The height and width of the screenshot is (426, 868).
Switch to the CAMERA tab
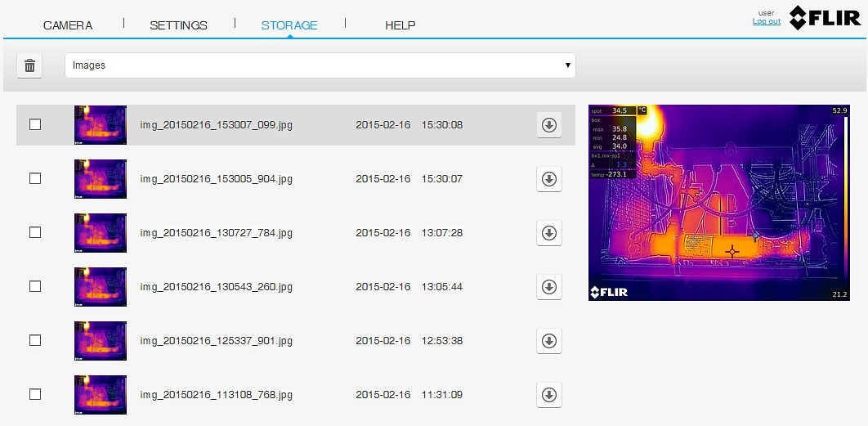pyautogui.click(x=68, y=25)
